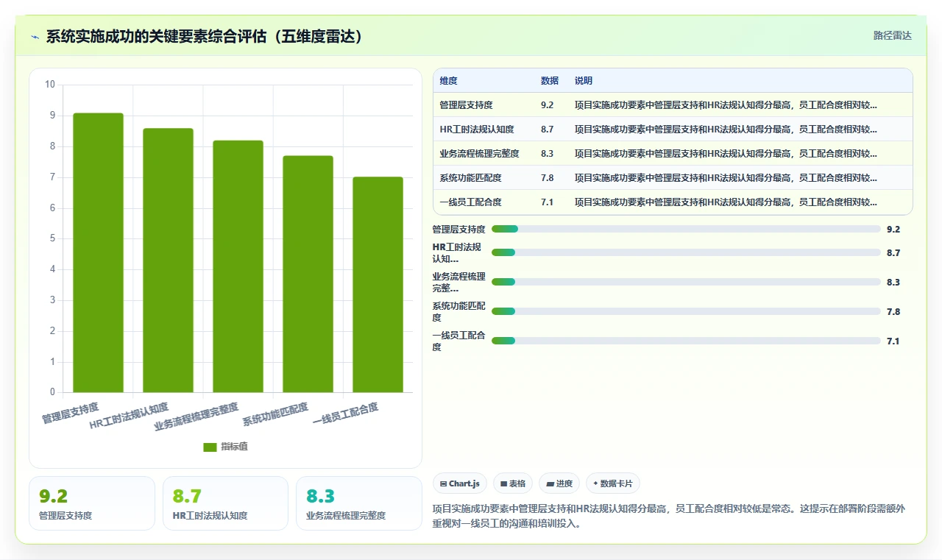Select the 表格 chip

point(513,483)
